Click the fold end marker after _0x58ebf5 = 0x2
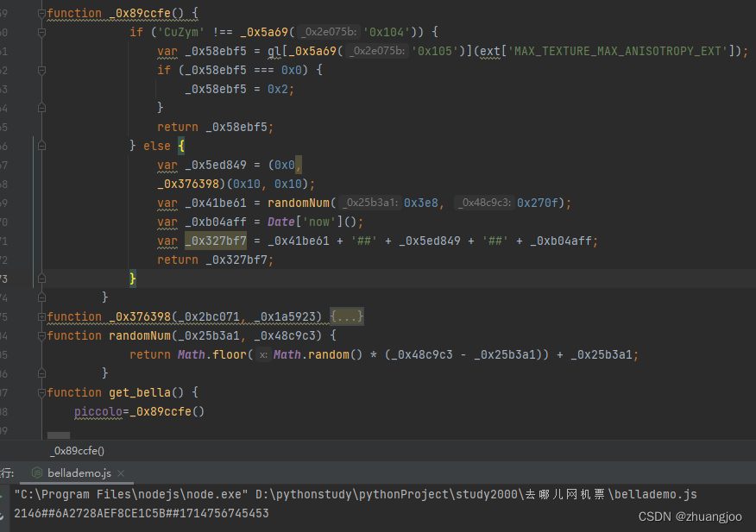The width and height of the screenshot is (756, 532). click(x=42, y=108)
